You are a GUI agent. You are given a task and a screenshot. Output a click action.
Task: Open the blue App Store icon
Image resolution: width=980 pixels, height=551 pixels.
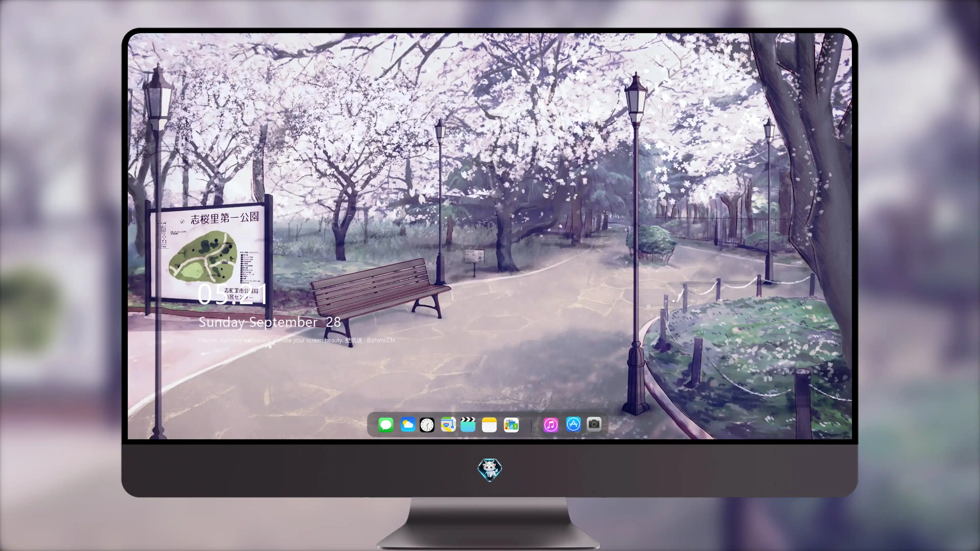(573, 424)
